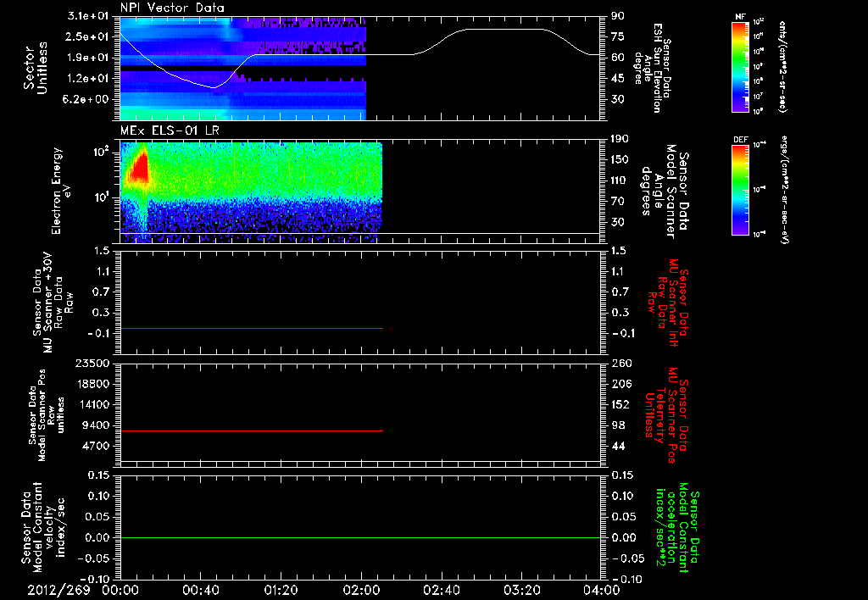
Task: Click the '75' degree tick on elevation axis
Action: [618, 36]
